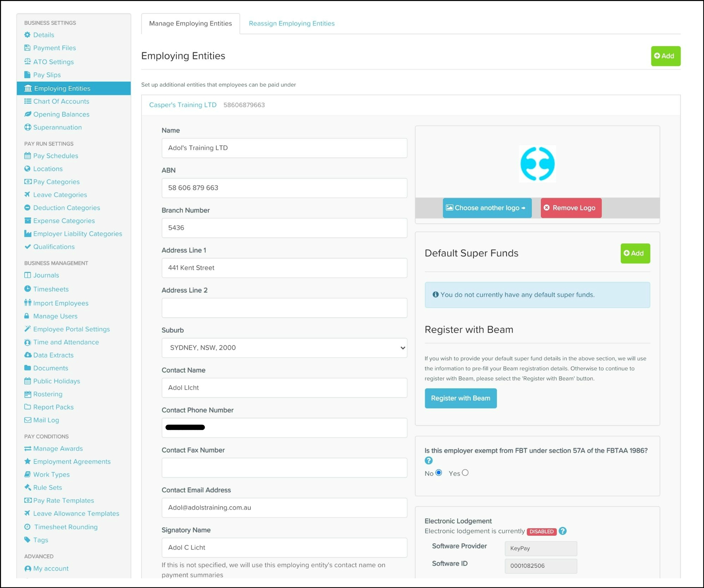The width and height of the screenshot is (704, 588).
Task: Select No for FBT exemption
Action: click(439, 473)
